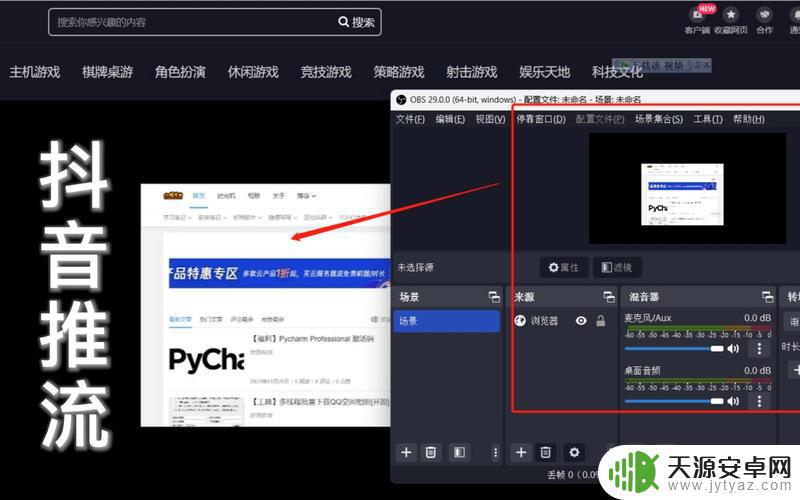Click the PyCharm article thumbnail image
This screenshot has height=500, width=800.
[x=207, y=360]
